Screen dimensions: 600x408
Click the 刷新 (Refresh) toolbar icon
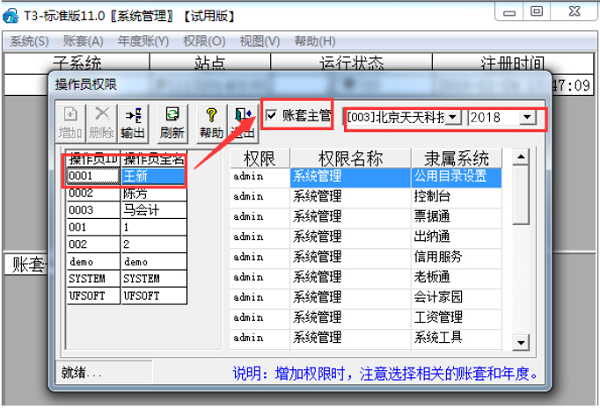tap(172, 123)
